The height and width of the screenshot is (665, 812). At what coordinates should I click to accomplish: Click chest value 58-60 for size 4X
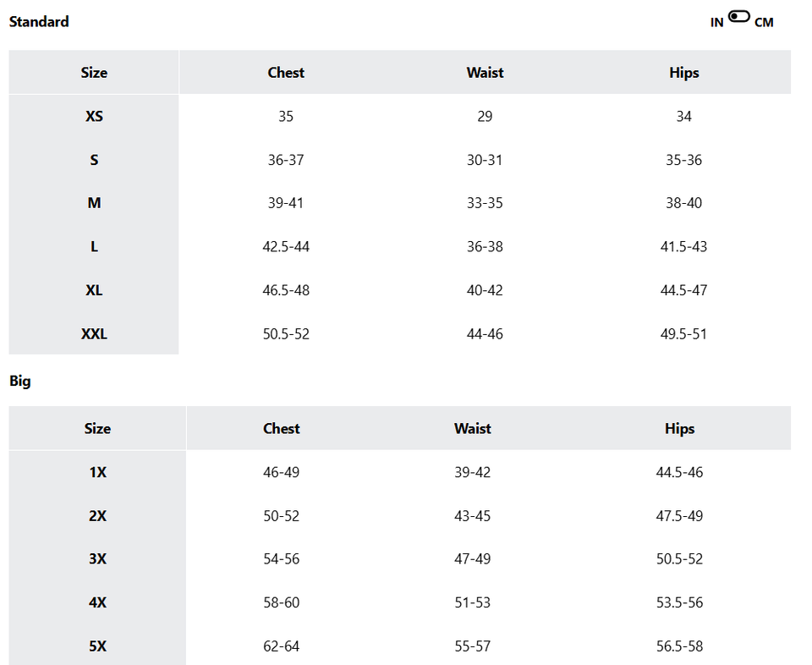[x=282, y=603]
